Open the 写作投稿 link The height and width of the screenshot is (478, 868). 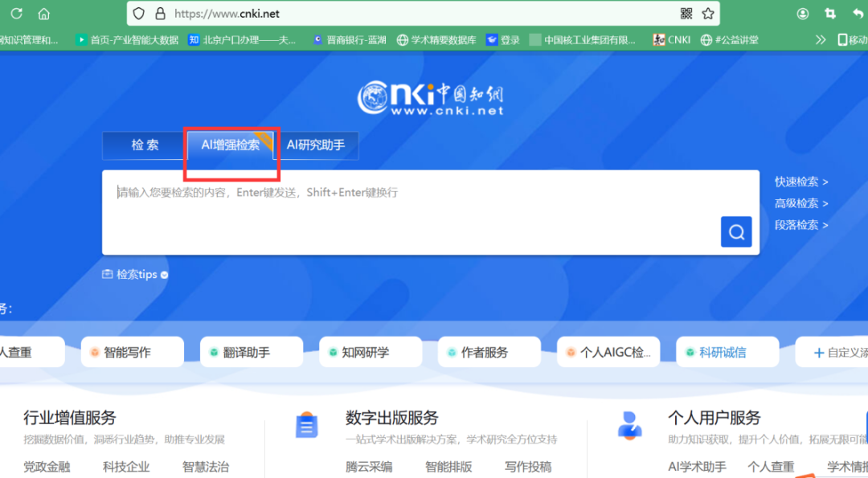coord(528,467)
